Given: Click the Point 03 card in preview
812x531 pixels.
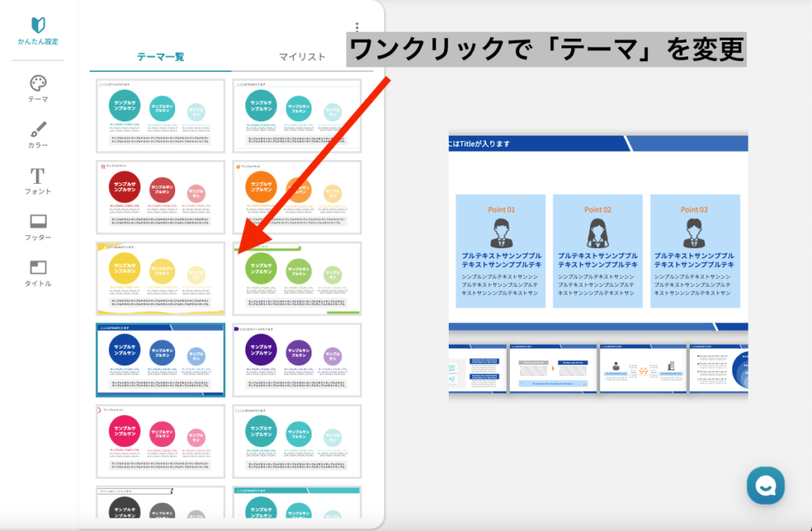Looking at the screenshot, I should coord(695,251).
